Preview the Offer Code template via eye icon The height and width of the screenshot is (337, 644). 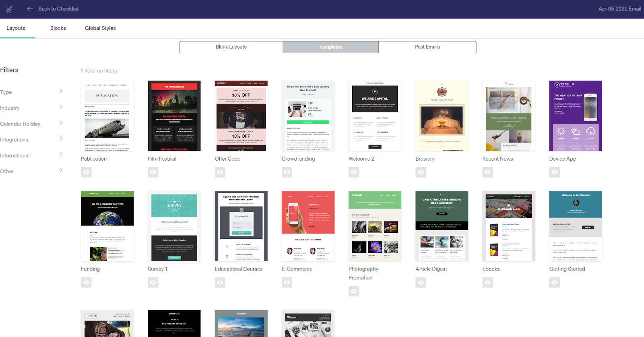(x=220, y=172)
